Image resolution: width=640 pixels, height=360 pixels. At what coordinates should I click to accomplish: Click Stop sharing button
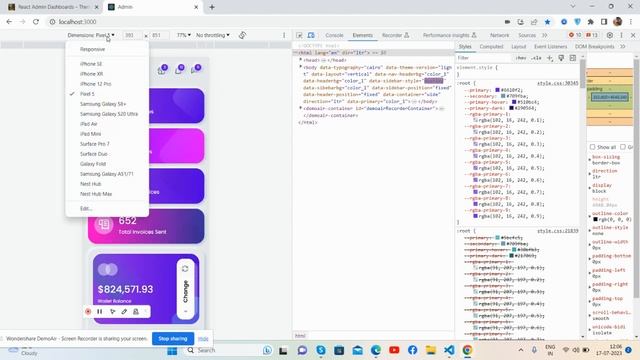pos(173,339)
